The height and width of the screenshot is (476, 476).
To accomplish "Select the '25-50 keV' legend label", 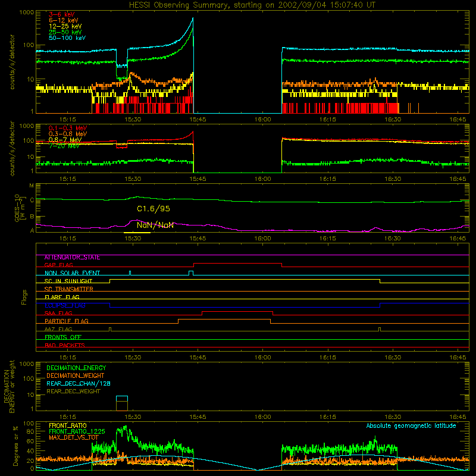I will point(65,32).
